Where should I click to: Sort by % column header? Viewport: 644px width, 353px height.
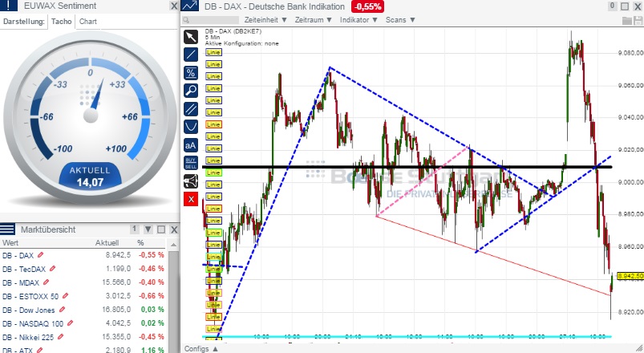click(140, 243)
